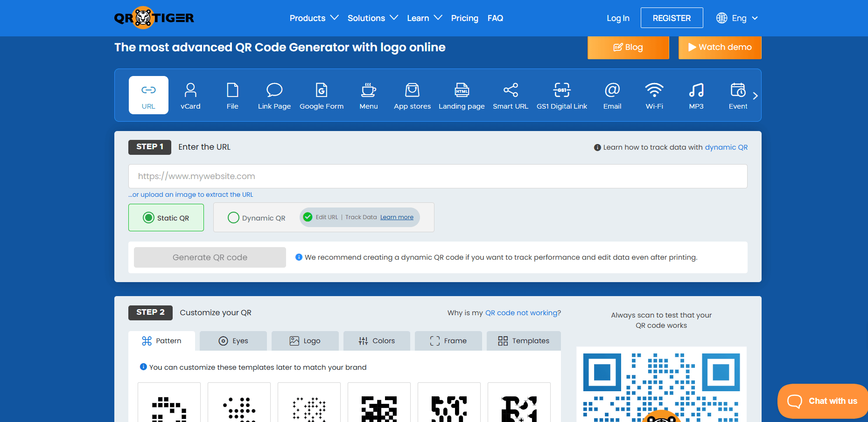Image resolution: width=868 pixels, height=422 pixels.
Task: Select the third star pattern thumbnail
Action: 309,402
